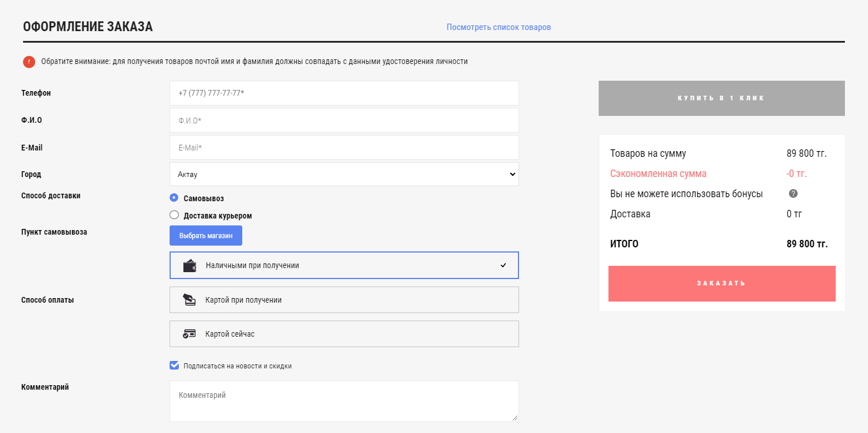Viewport: 868px width, 433px height.
Task: Click the wallet icon for cash payment
Action: pyautogui.click(x=190, y=266)
